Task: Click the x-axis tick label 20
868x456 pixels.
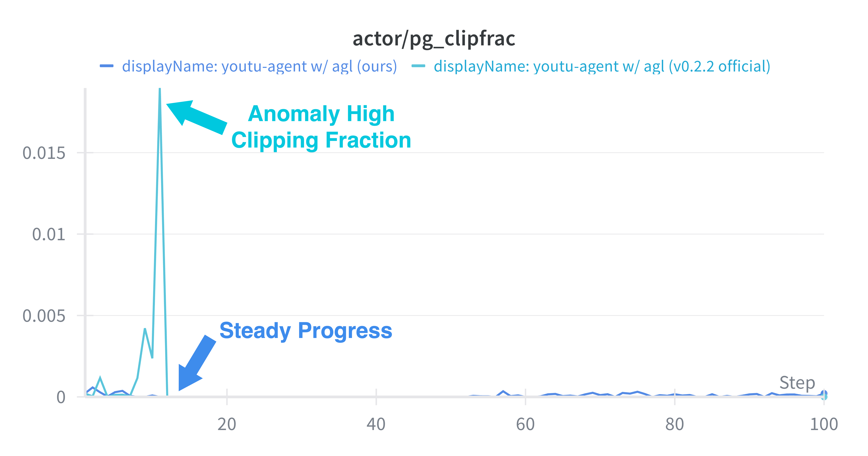Action: [x=227, y=424]
